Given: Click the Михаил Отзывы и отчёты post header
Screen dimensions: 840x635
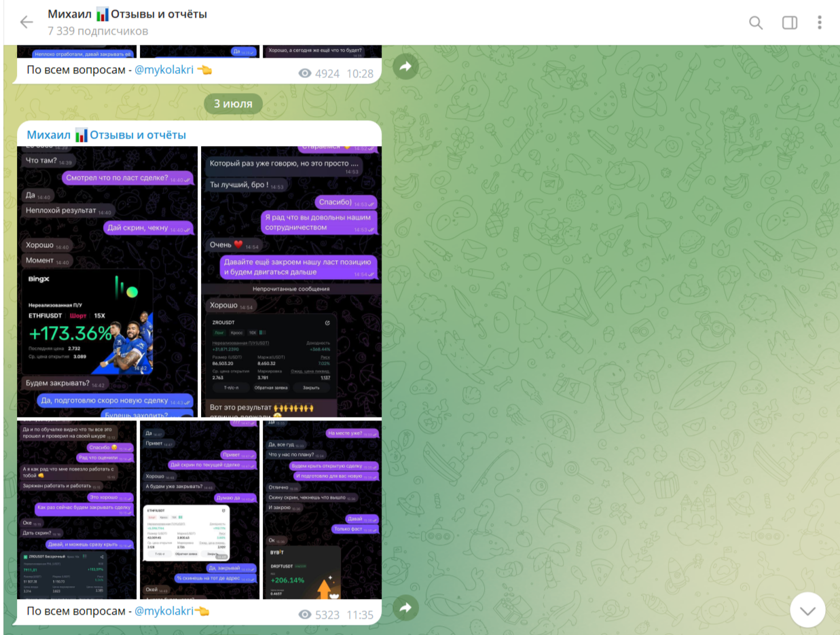Looking at the screenshot, I should [x=107, y=135].
